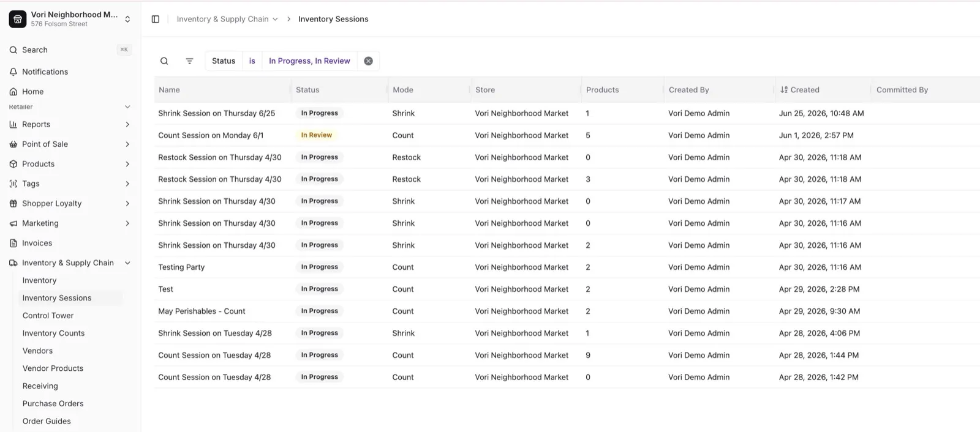Click the Store column header
This screenshot has width=980, height=432.
pyautogui.click(x=485, y=89)
